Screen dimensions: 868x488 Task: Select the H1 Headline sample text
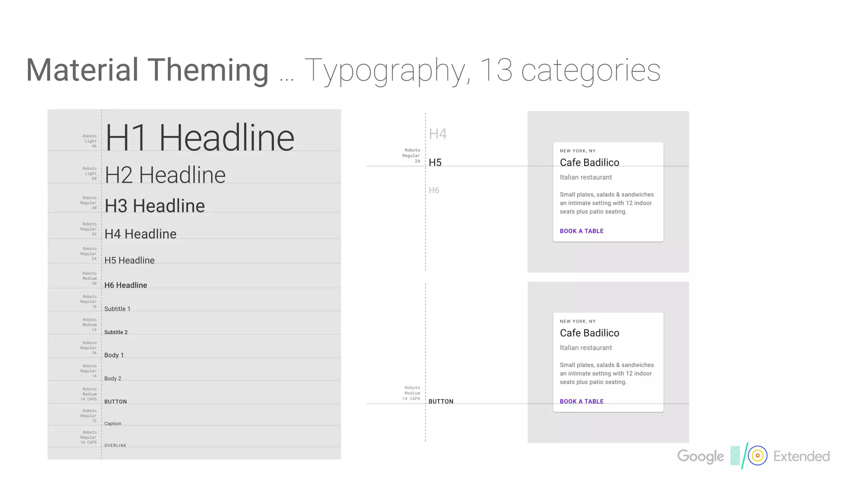point(200,138)
